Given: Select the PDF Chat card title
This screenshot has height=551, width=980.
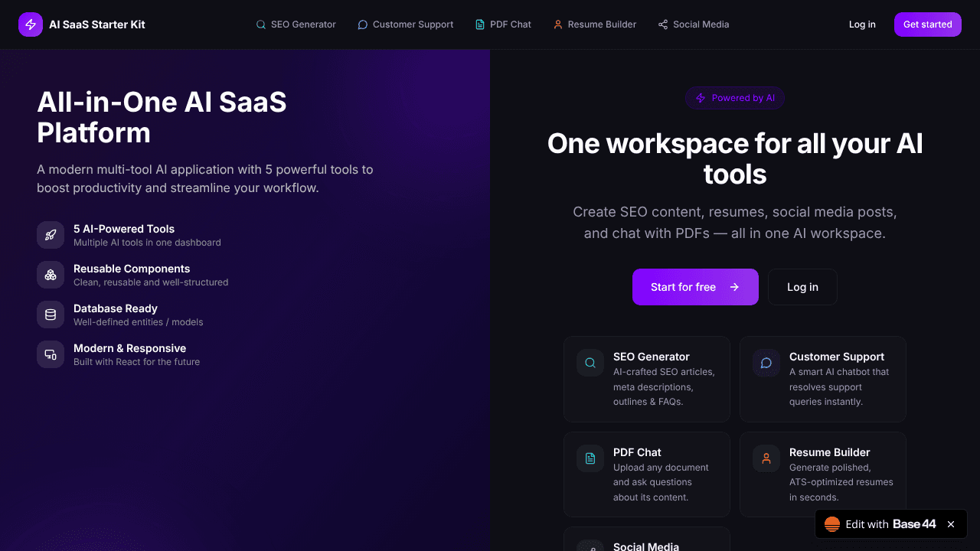Looking at the screenshot, I should [x=637, y=452].
